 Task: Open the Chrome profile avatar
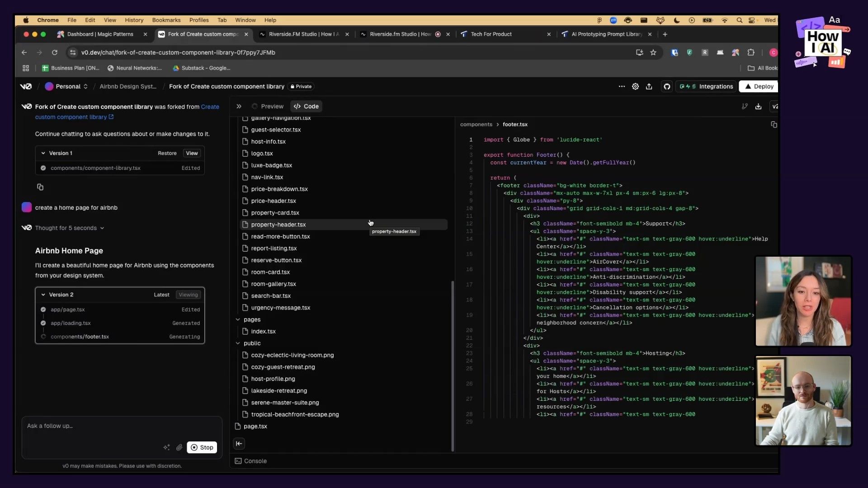point(773,52)
